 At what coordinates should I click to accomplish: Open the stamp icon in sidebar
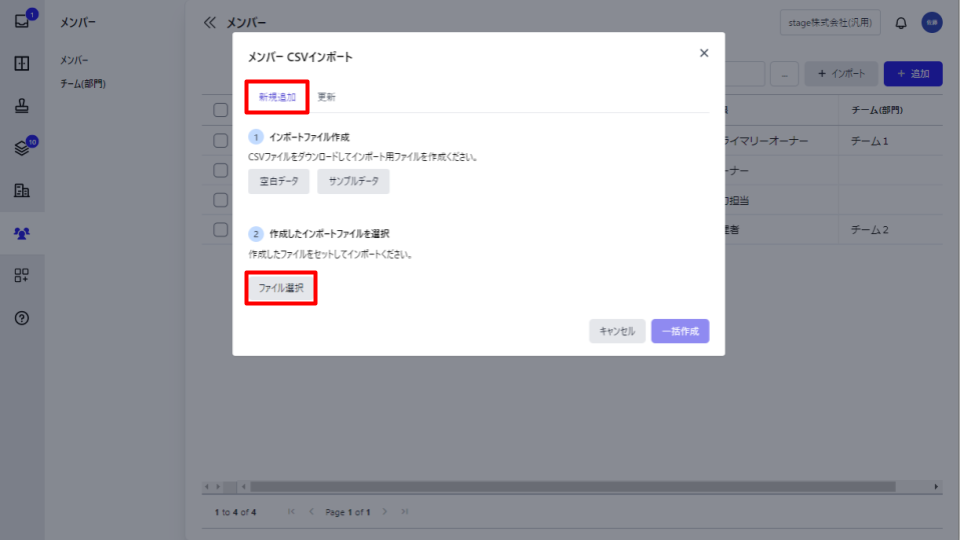22,106
